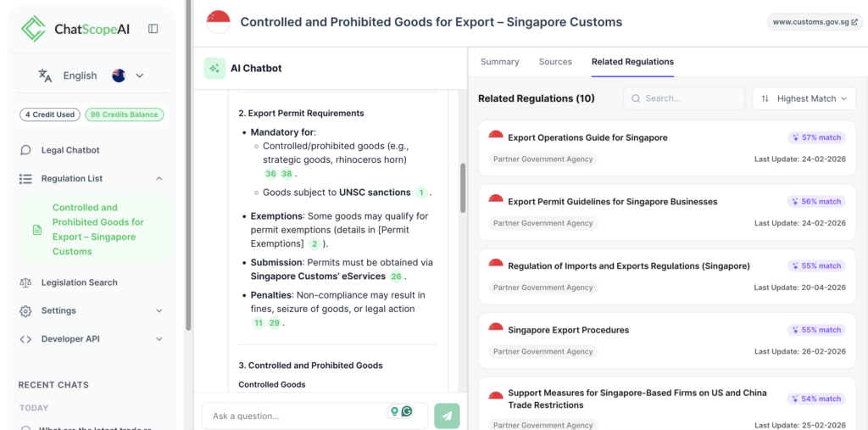Image resolution: width=868 pixels, height=430 pixels.
Task: Open Export Operations Guide for Singapore
Action: (587, 137)
